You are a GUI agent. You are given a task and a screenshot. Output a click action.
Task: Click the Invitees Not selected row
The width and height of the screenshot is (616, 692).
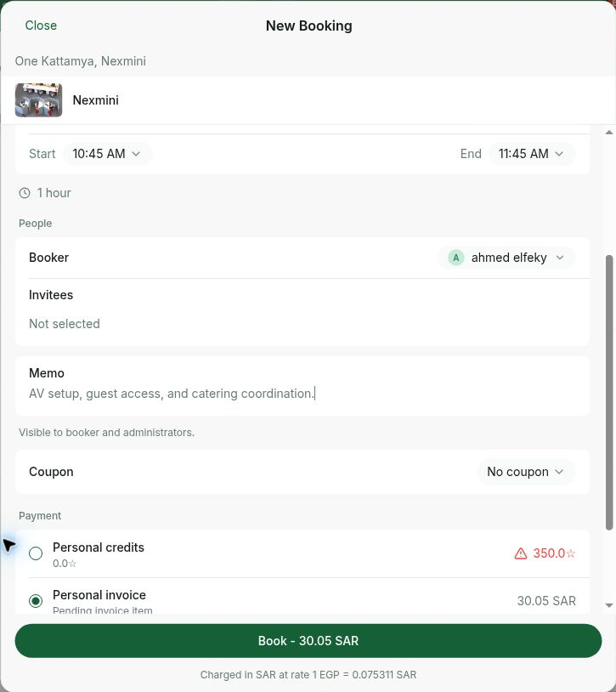click(x=302, y=313)
